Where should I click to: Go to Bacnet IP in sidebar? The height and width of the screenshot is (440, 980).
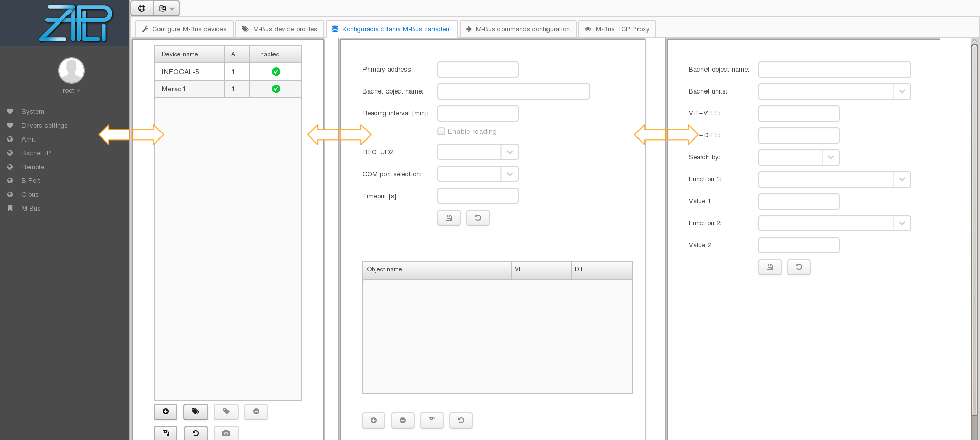point(36,153)
